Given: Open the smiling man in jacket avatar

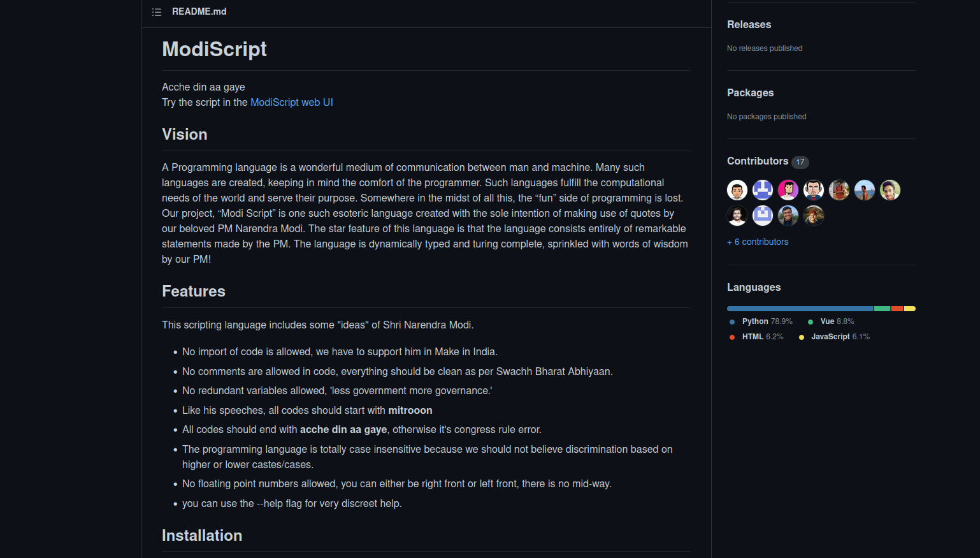Looking at the screenshot, I should pyautogui.click(x=788, y=216).
